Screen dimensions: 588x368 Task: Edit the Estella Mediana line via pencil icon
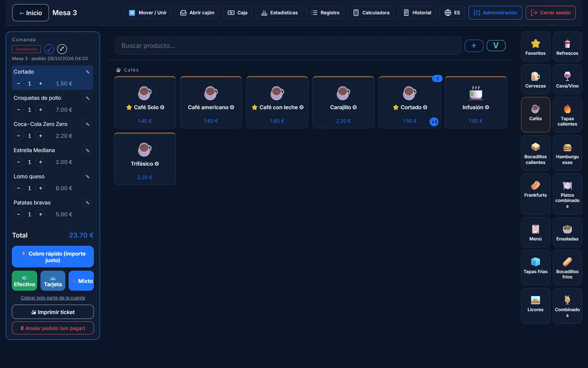pos(87,150)
